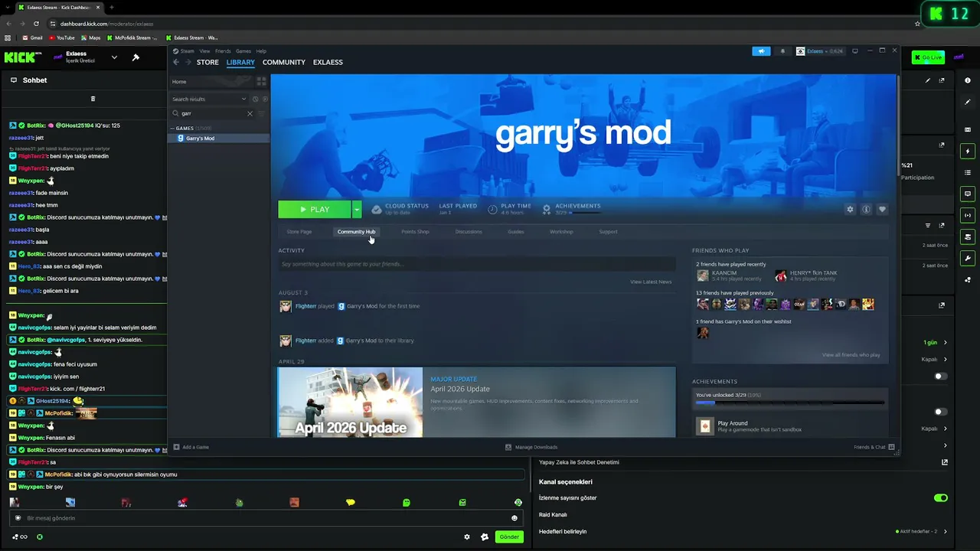Click the game info icon in Steam

click(866, 209)
